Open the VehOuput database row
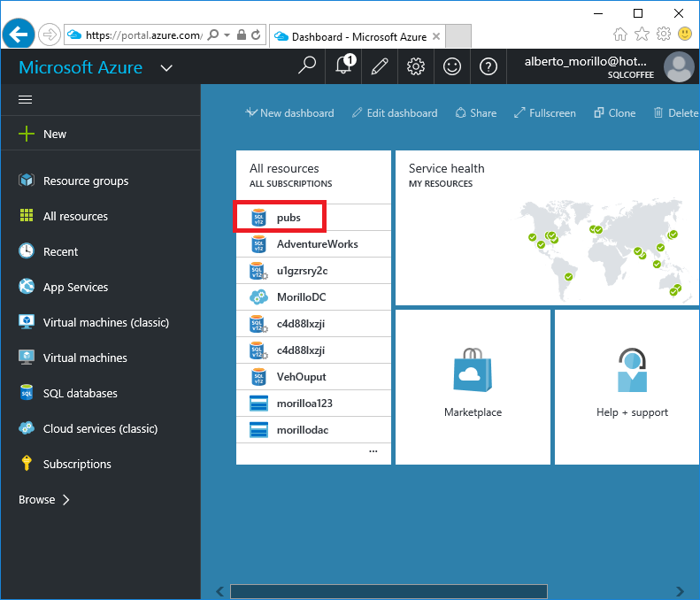 (x=313, y=377)
